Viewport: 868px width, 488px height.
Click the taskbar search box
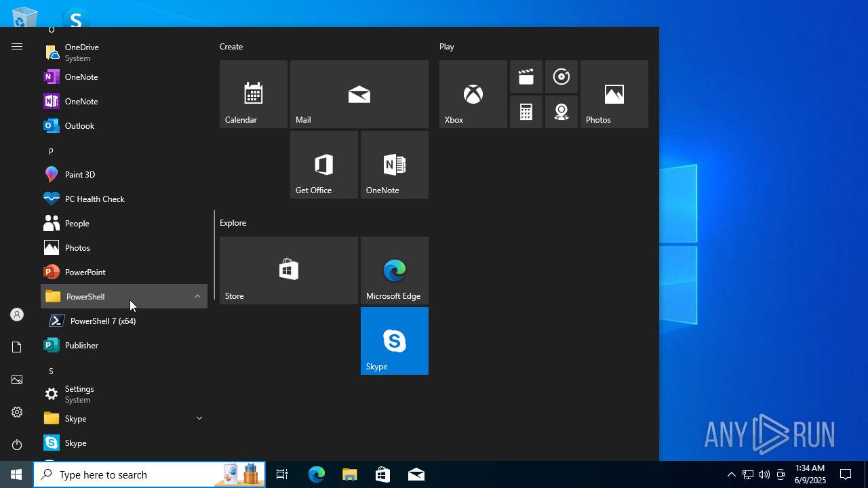[x=149, y=474]
